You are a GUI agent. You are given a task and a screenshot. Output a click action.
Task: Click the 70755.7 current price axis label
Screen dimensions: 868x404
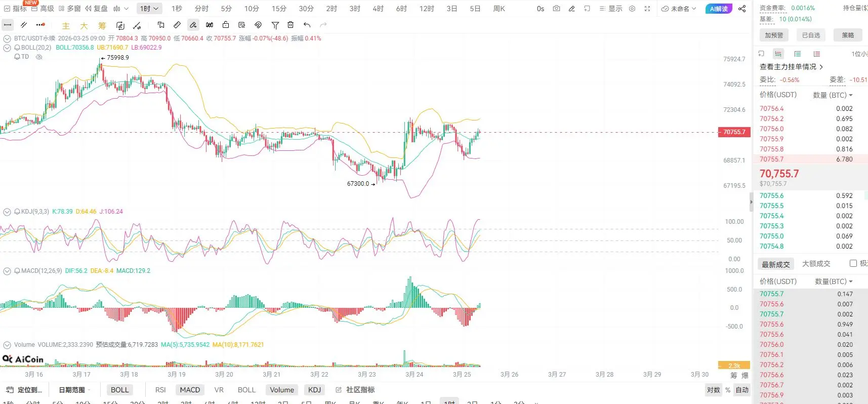click(x=734, y=132)
